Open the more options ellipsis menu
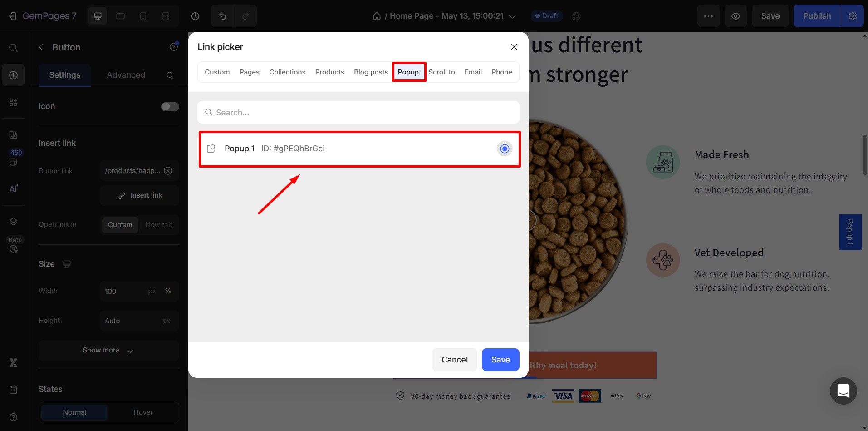 click(x=708, y=15)
